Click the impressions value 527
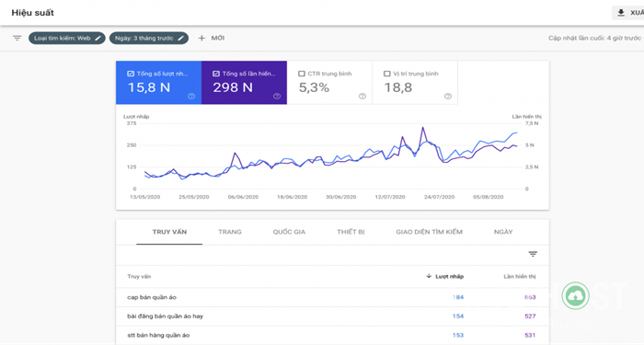644x345 pixels. [530, 316]
